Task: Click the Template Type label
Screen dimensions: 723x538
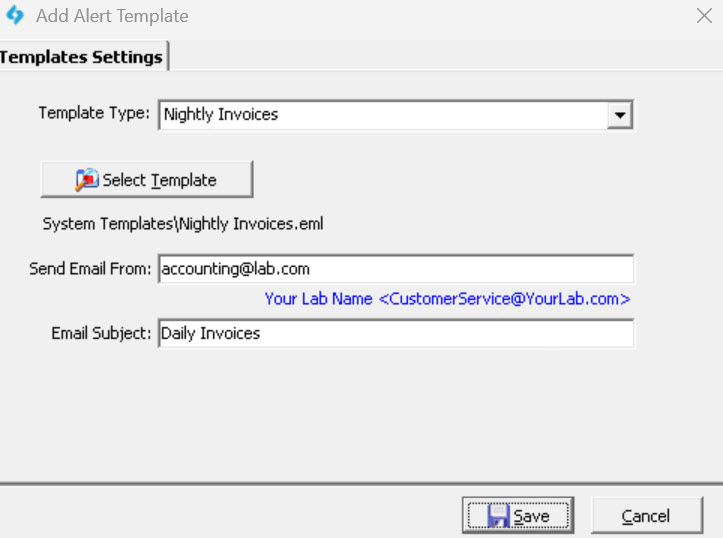Action: point(94,113)
